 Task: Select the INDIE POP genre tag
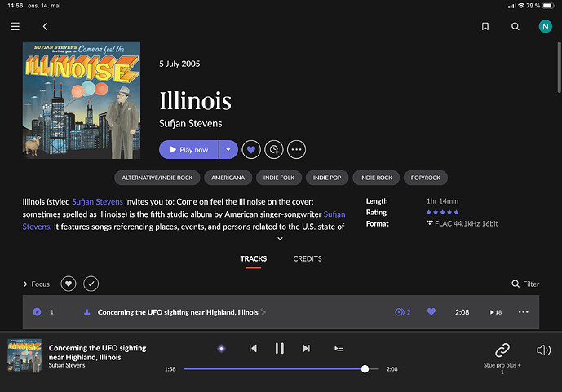click(x=327, y=178)
